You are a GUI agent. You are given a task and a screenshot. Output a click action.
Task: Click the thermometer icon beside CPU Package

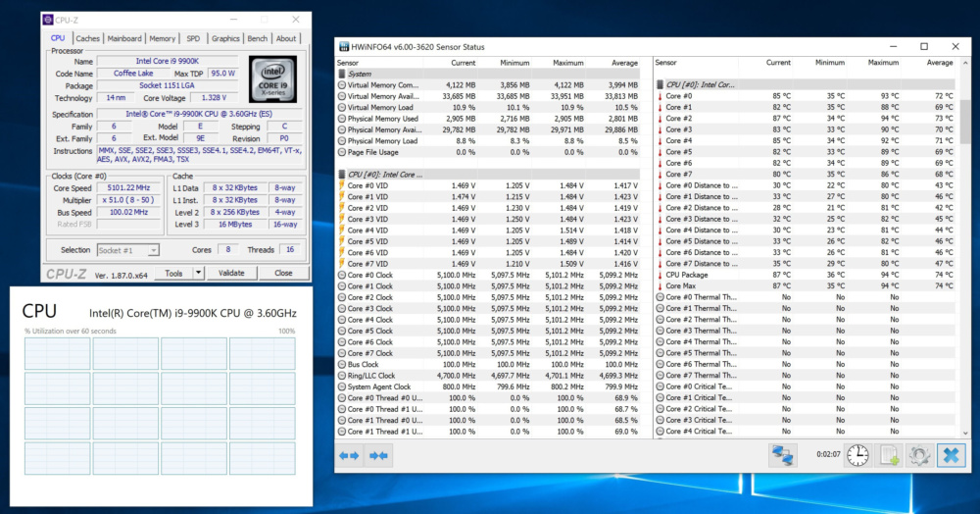pyautogui.click(x=660, y=275)
